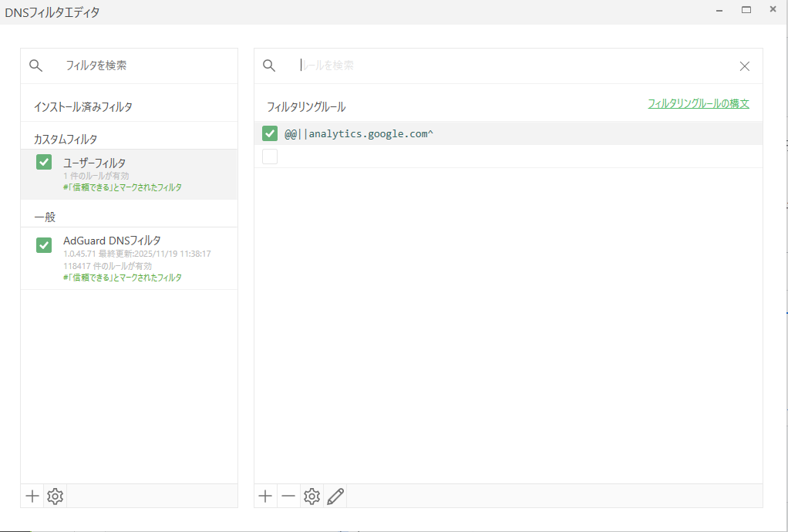788x532 pixels.
Task: Click the magnifier icon in rule search
Action: click(x=269, y=66)
